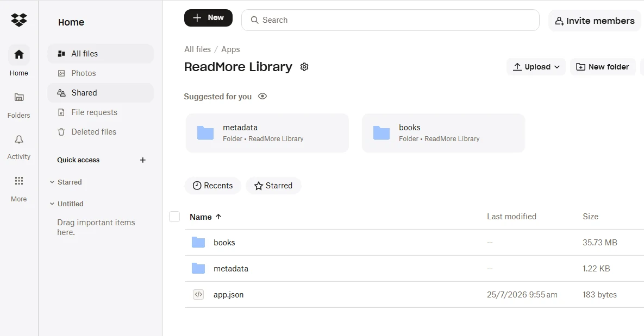Select Photos in sidebar
Image resolution: width=644 pixels, height=336 pixels.
pos(101,73)
